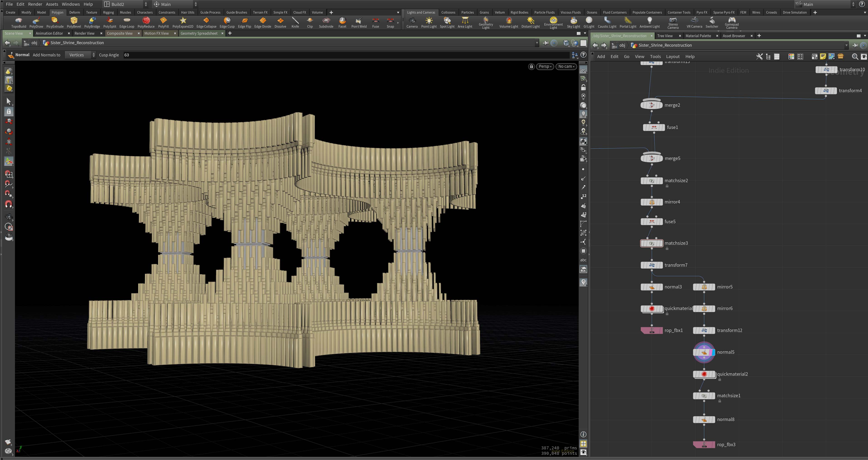868x460 pixels.
Task: Activate the Knife tool
Action: [x=295, y=23]
